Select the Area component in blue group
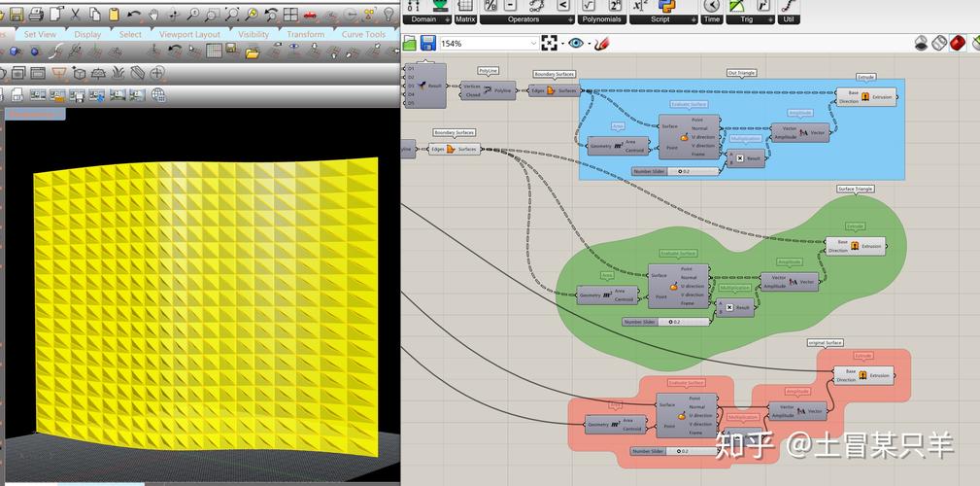The width and height of the screenshot is (980, 486). 618,146
